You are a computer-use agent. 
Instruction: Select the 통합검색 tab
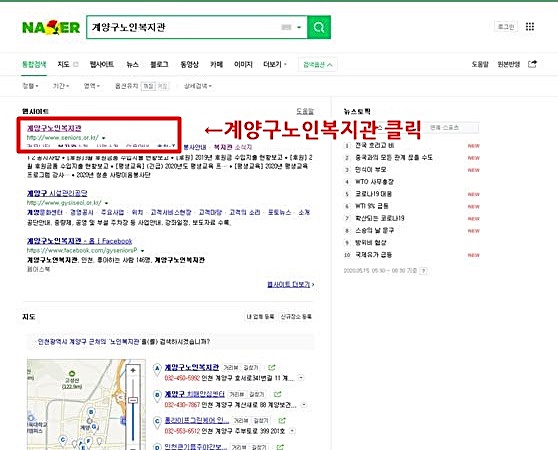(x=34, y=64)
